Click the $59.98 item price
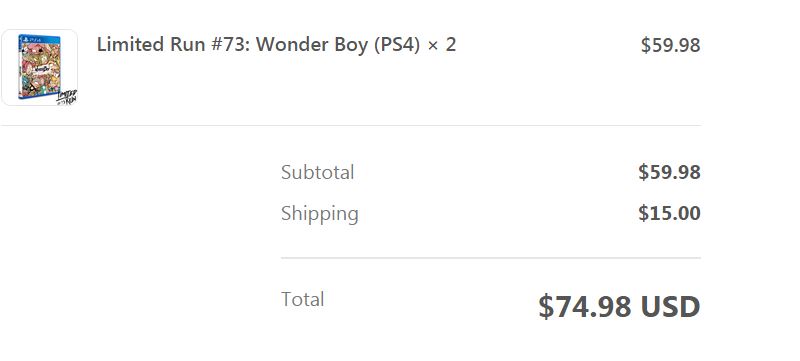The height and width of the screenshot is (361, 800). click(670, 45)
